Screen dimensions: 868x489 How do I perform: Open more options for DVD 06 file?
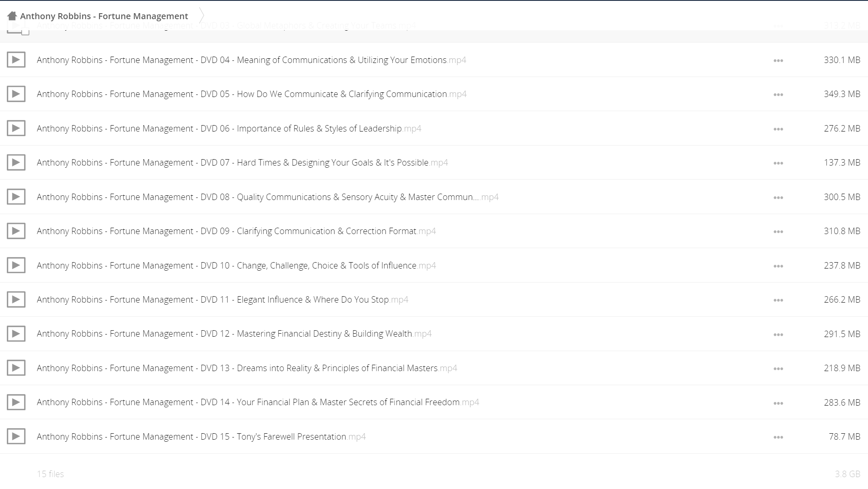pyautogui.click(x=778, y=129)
